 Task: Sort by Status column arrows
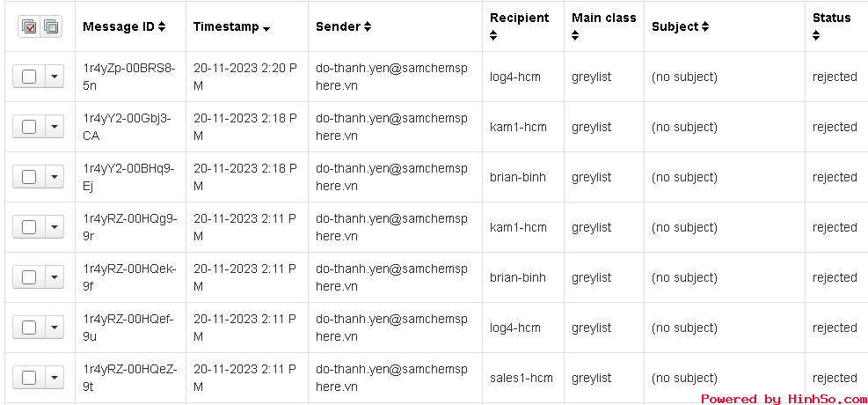click(x=816, y=36)
